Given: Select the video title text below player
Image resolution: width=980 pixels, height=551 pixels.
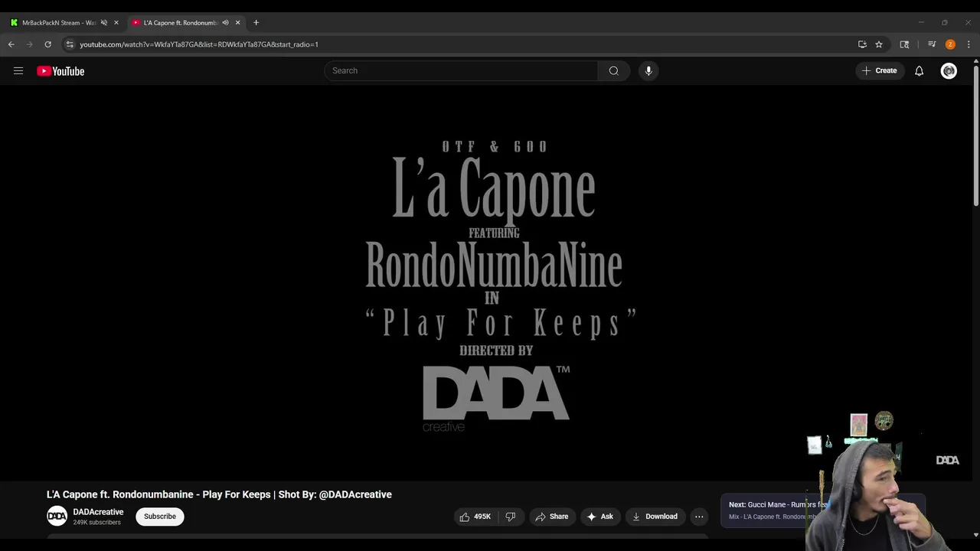Looking at the screenshot, I should 219,494.
